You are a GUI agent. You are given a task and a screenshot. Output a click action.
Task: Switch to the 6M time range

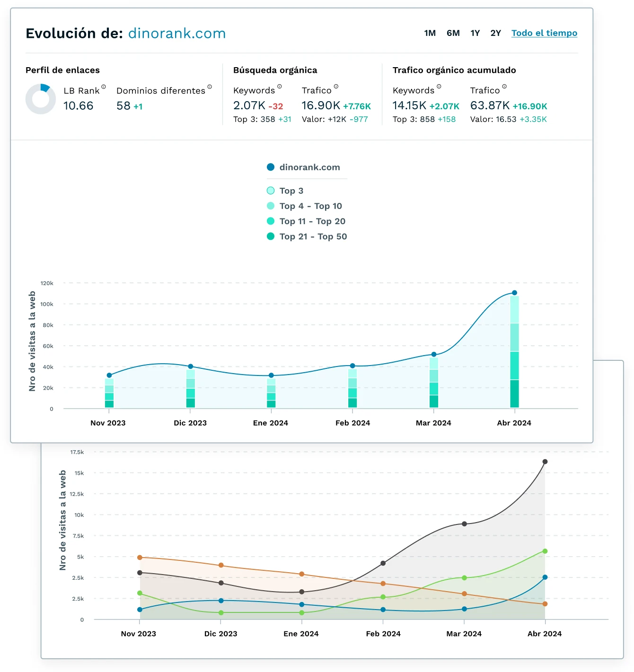coord(453,33)
